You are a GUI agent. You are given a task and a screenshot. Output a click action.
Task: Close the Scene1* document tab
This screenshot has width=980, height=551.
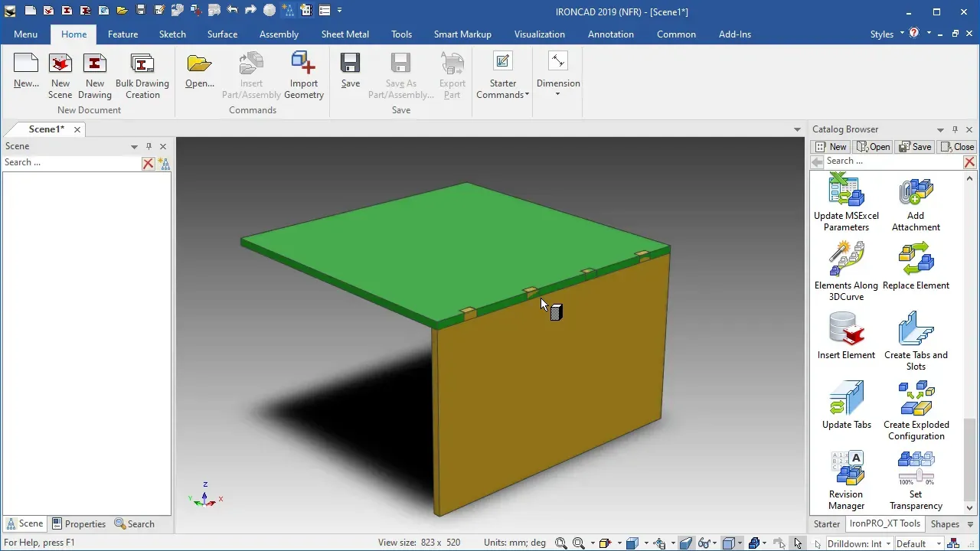click(x=77, y=129)
